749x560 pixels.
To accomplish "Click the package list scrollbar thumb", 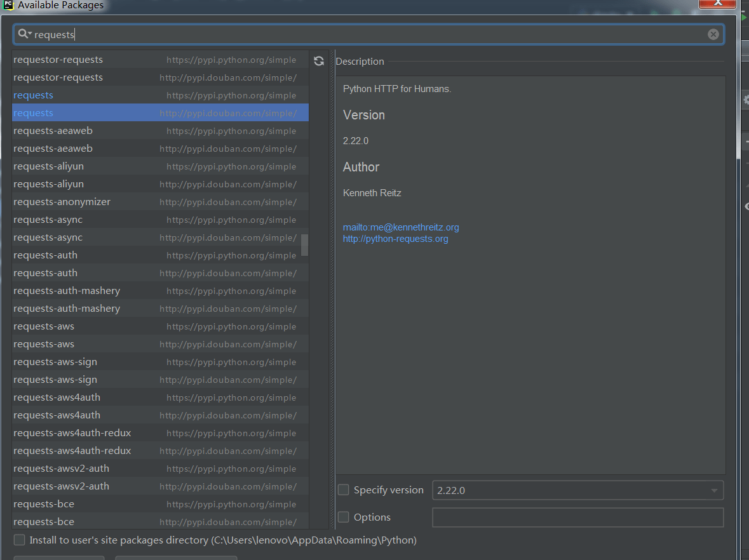I will pos(305,245).
